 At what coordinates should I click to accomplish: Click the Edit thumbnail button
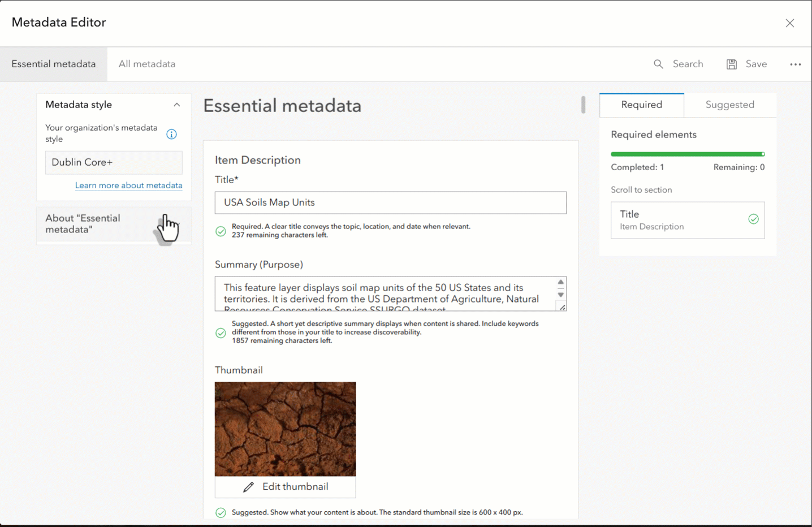[x=286, y=487]
